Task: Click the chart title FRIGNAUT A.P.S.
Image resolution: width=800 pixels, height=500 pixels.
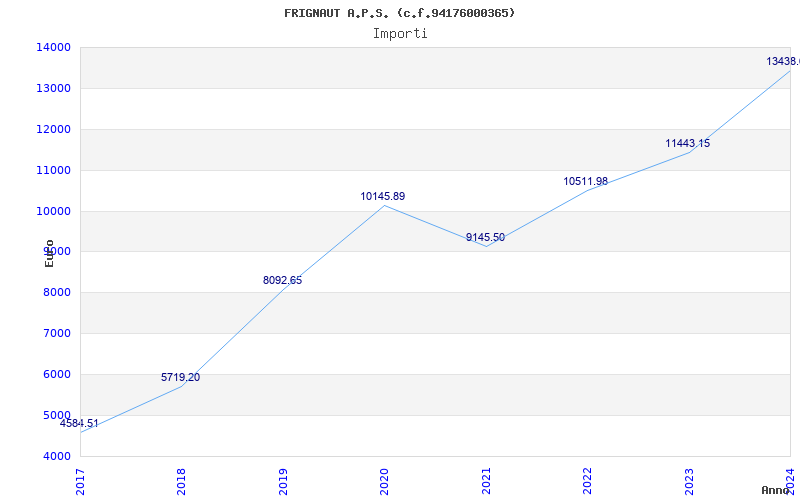Action: click(400, 13)
